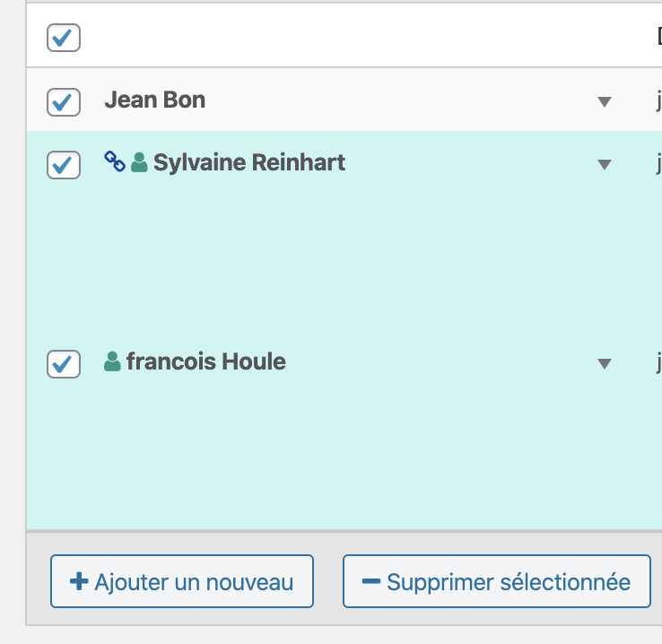Click the user icon next to Sylvaine Reinhart
Viewport: 662px width, 644px height.
(x=139, y=163)
